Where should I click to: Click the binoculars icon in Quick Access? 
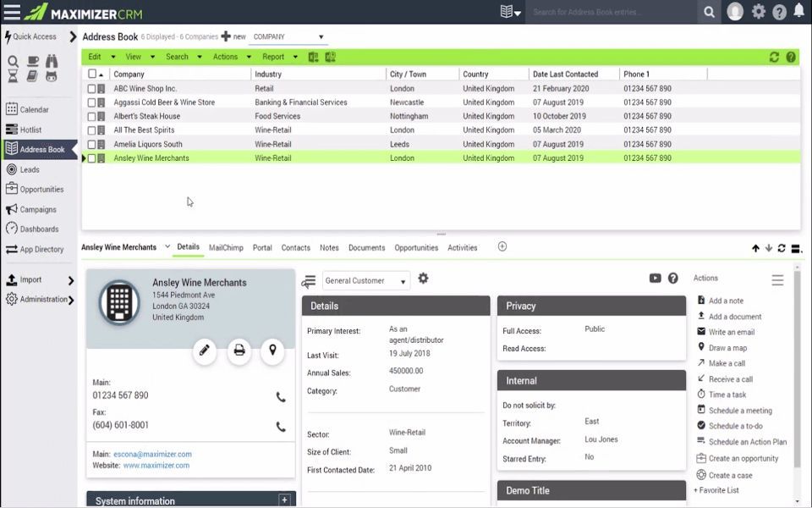click(52, 61)
